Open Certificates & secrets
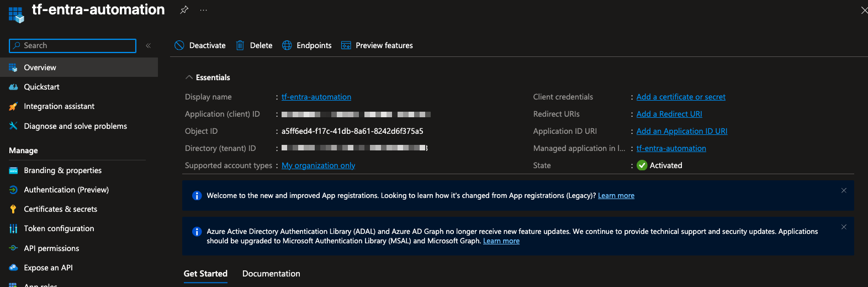868x287 pixels. [x=79, y=209]
